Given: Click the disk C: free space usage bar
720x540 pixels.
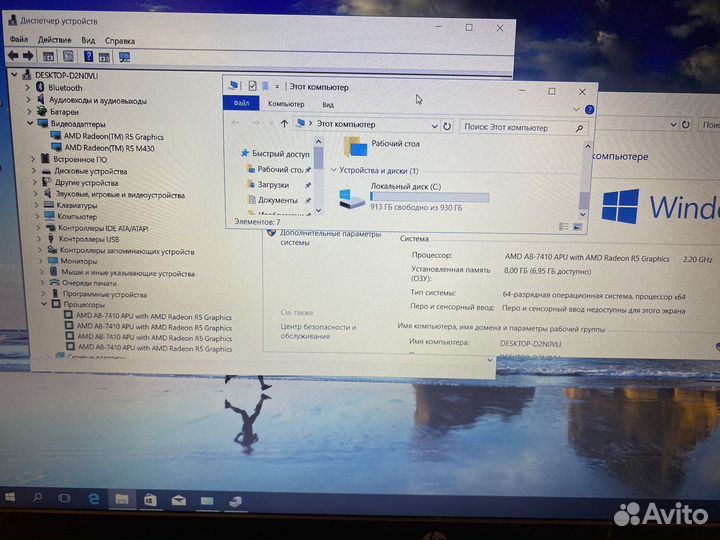Looking at the screenshot, I should click(x=429, y=197).
